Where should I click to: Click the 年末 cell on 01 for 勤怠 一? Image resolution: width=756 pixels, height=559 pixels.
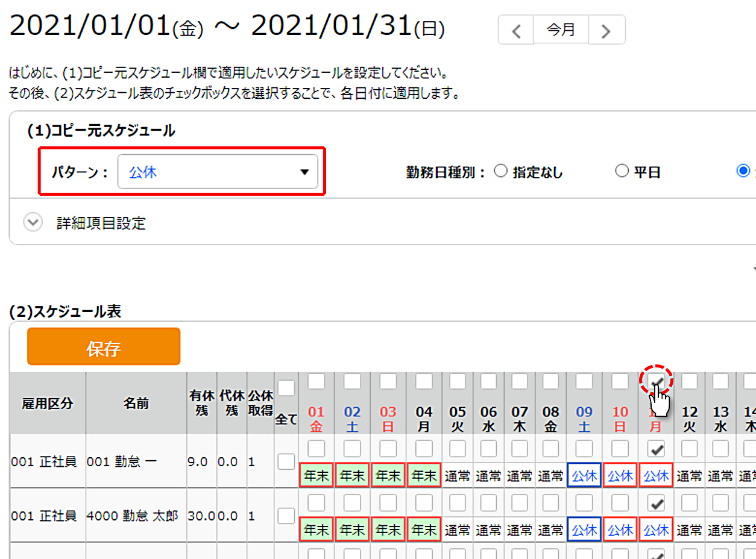(x=317, y=476)
